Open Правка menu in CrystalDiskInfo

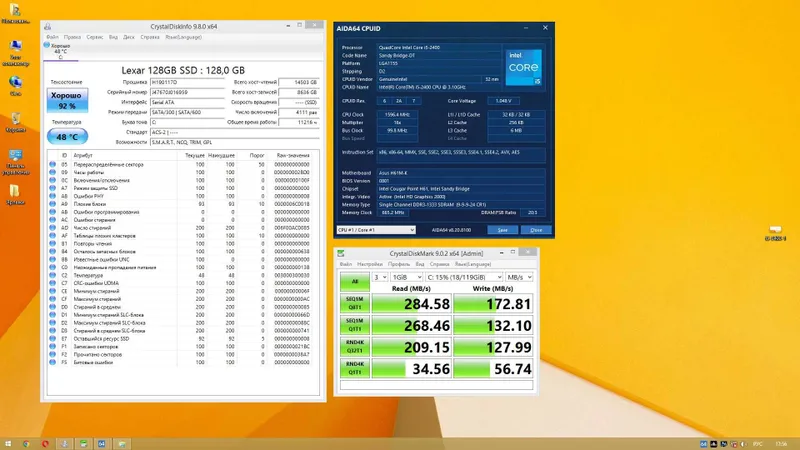(72, 37)
